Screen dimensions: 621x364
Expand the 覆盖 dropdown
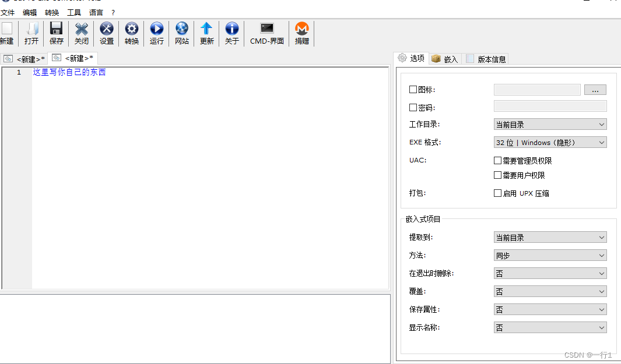click(x=550, y=292)
